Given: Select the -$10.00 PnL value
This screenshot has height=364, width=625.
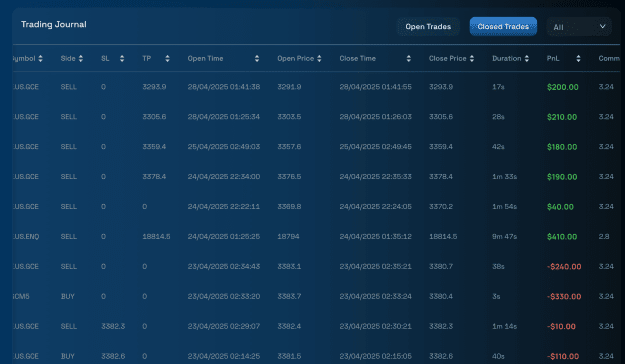Looking at the screenshot, I should 561,327.
